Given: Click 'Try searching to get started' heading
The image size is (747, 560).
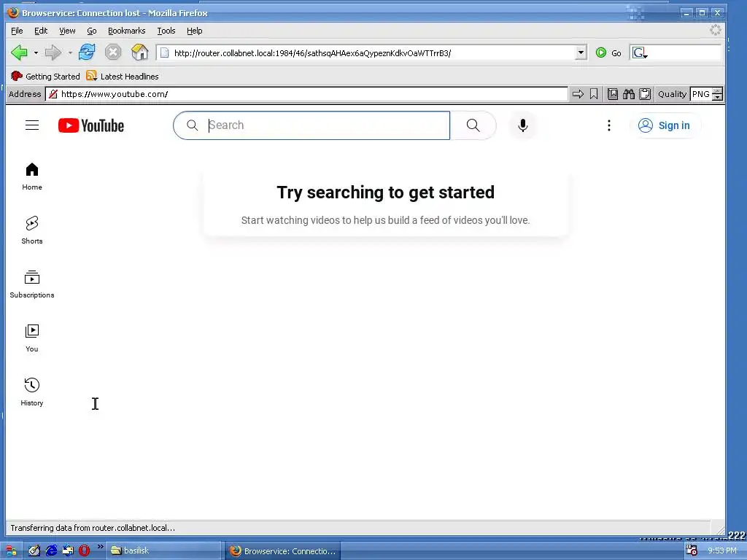Looking at the screenshot, I should pos(385,192).
